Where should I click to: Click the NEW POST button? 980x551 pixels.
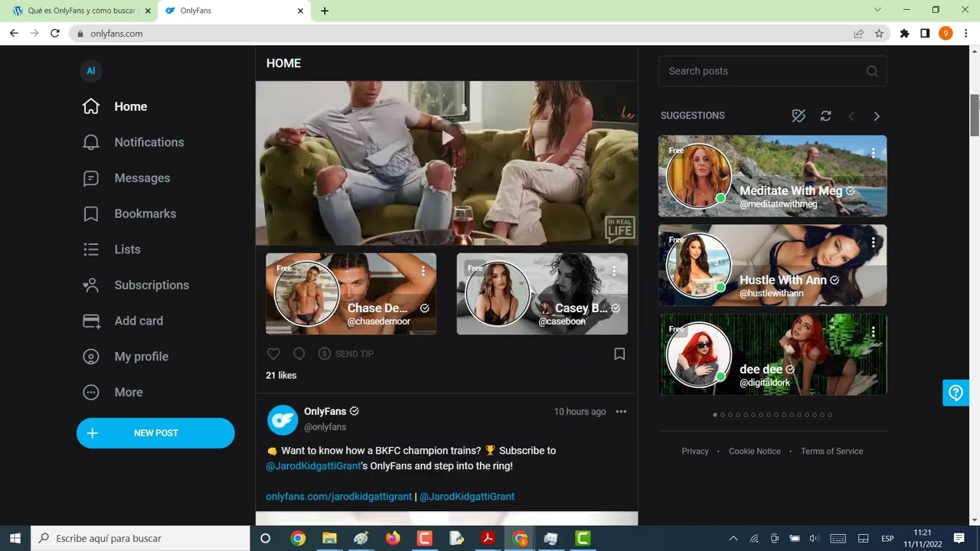click(155, 433)
